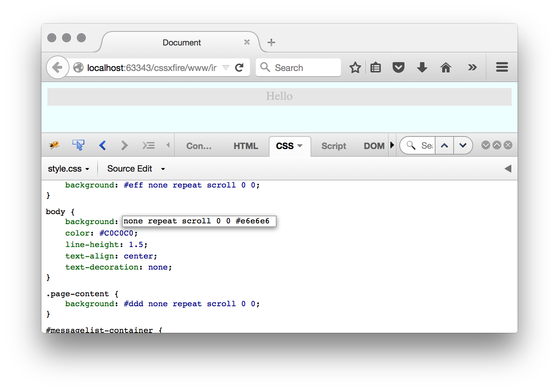
Task: Expand the style.css file dropdown
Action: coord(69,169)
